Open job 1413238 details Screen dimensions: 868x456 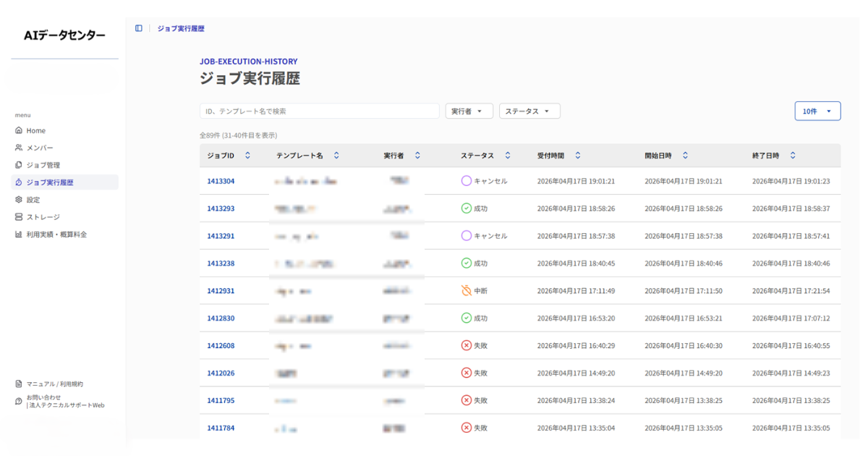tap(221, 263)
